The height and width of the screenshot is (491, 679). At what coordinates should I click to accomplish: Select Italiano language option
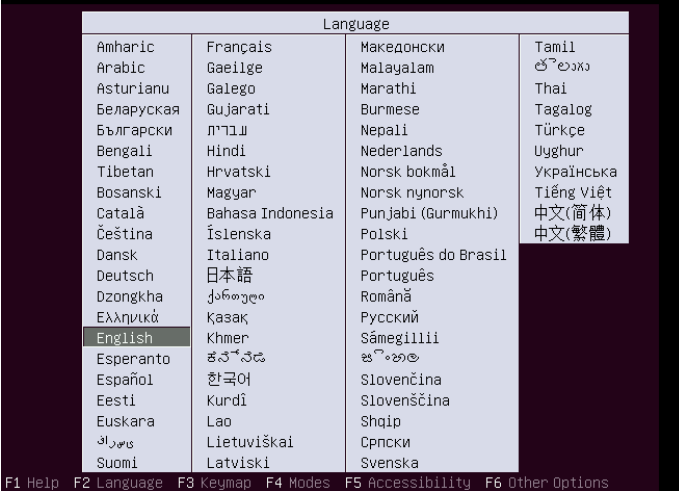[x=238, y=255]
